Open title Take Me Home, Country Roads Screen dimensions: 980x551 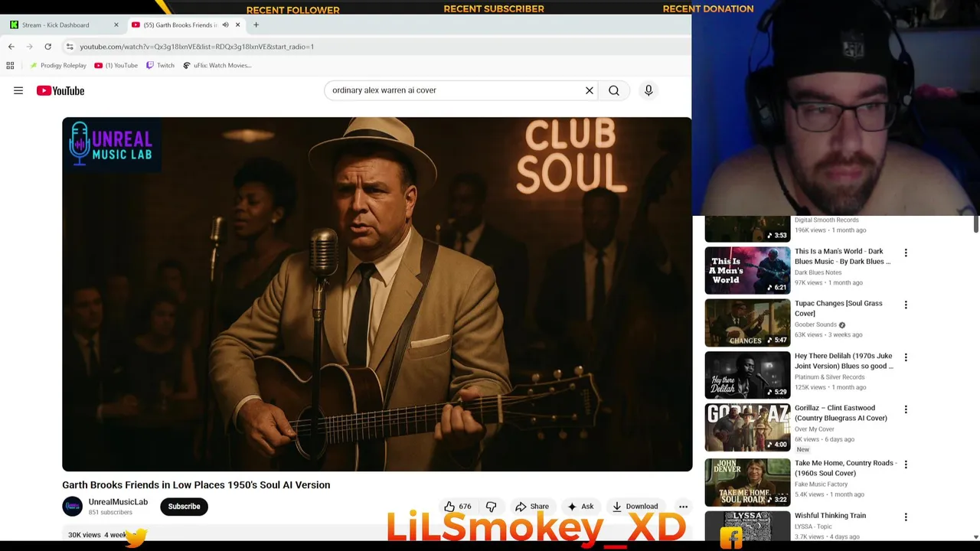[845, 468]
